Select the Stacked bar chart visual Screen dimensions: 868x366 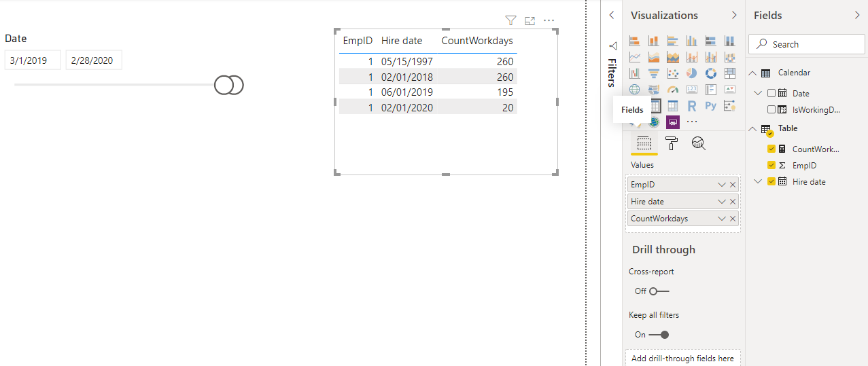coord(635,41)
